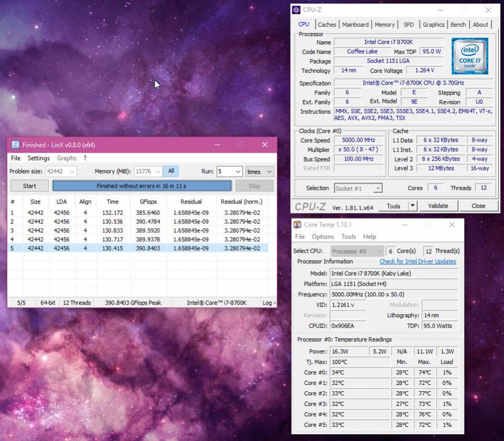Click the Tools button in CPU-Z
This screenshot has height=441, width=504.
393,206
